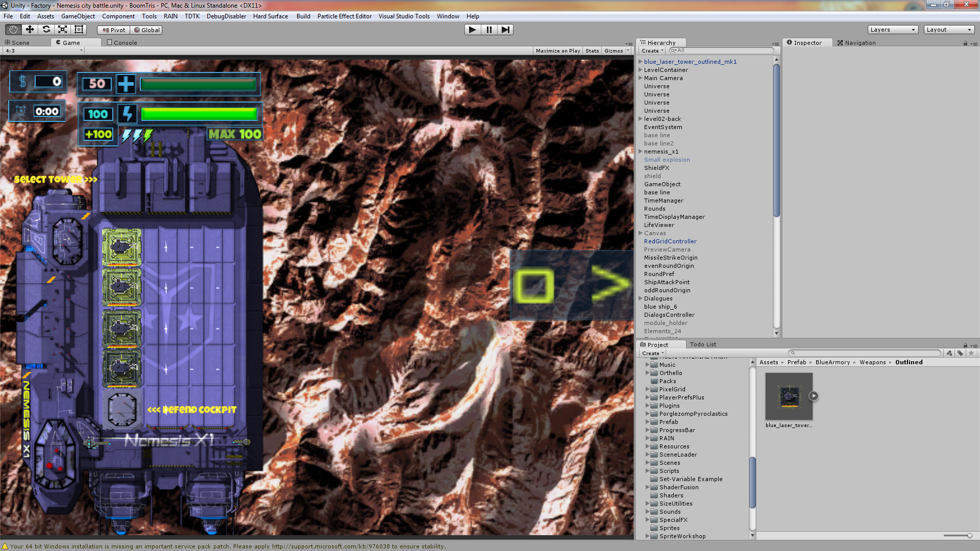Click the green arrow next button in game

(x=610, y=284)
